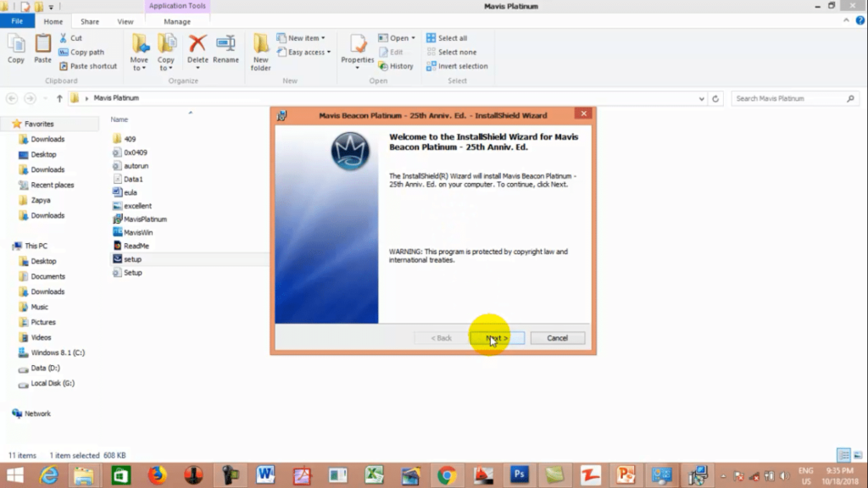The image size is (868, 488).
Task: Close the InstallShield Wizard dialog
Action: click(583, 114)
